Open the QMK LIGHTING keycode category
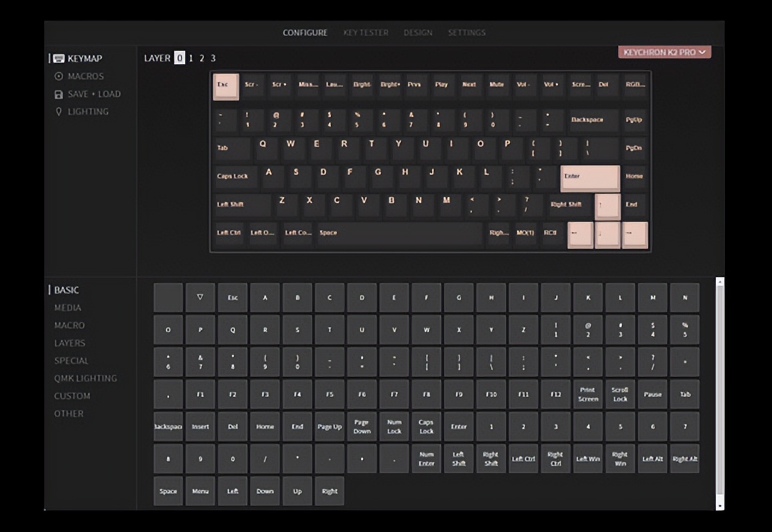772x532 pixels. (86, 378)
